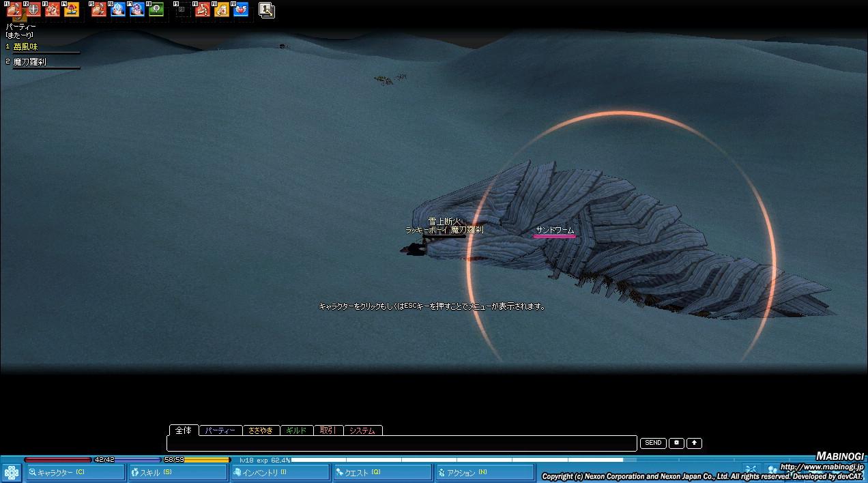Screen dimensions: 868x483
Task: Use the F1 hotkey skill icon
Action: coord(14,10)
